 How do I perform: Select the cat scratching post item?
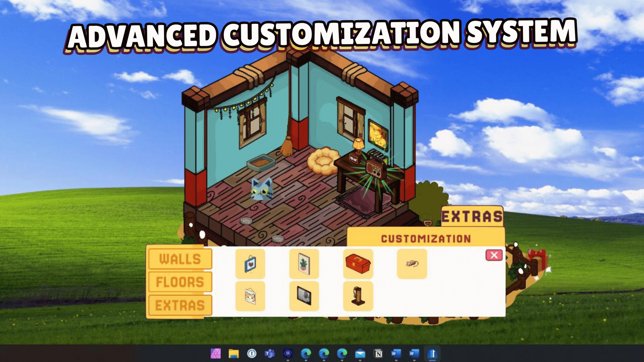click(x=358, y=296)
